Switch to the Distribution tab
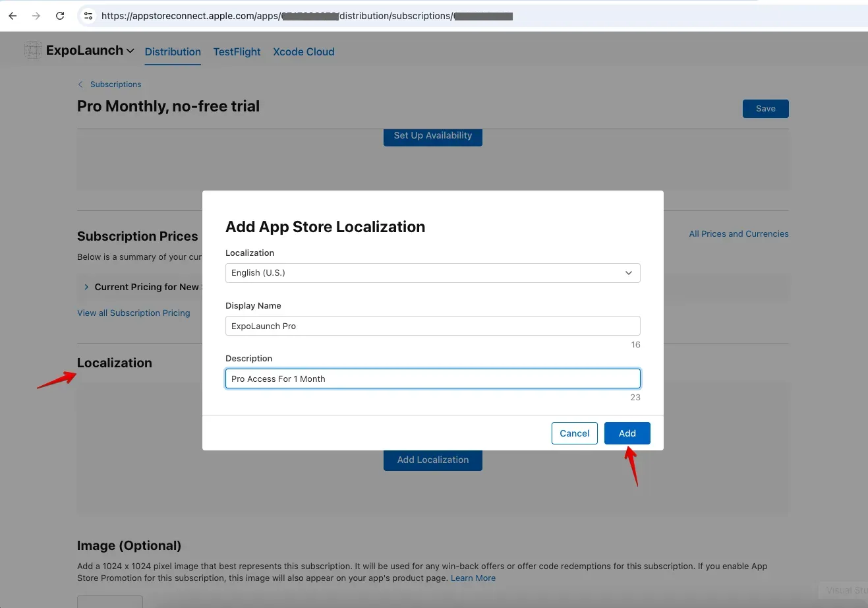The height and width of the screenshot is (608, 868). tap(173, 51)
